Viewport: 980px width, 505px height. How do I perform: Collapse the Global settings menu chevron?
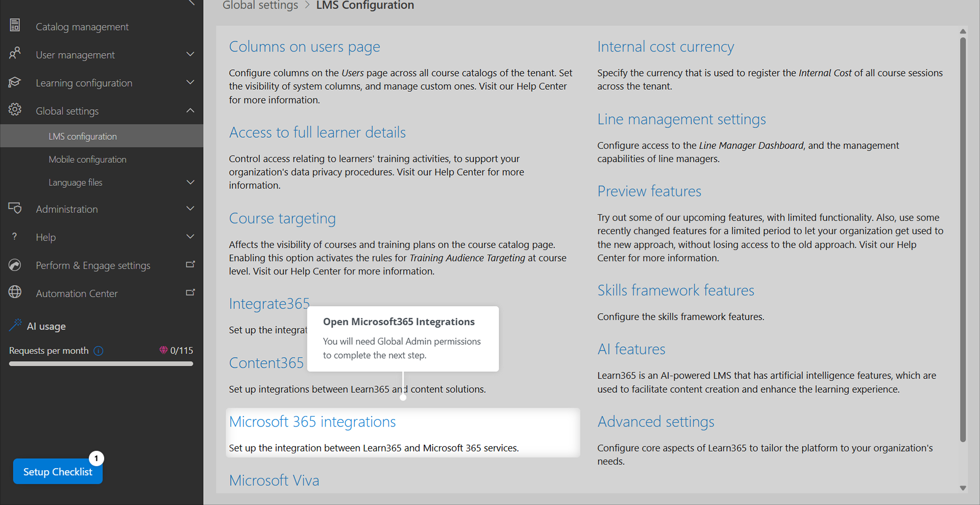click(190, 110)
